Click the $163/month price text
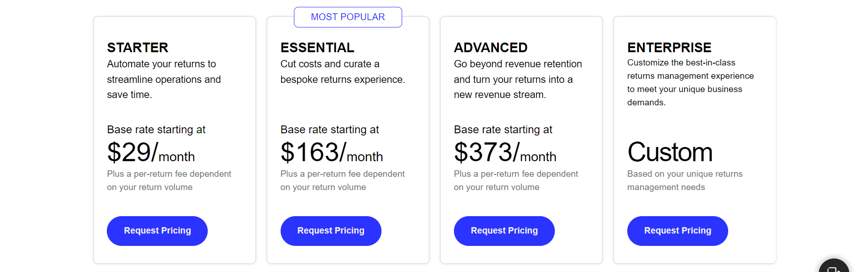868x272 pixels. coord(332,152)
